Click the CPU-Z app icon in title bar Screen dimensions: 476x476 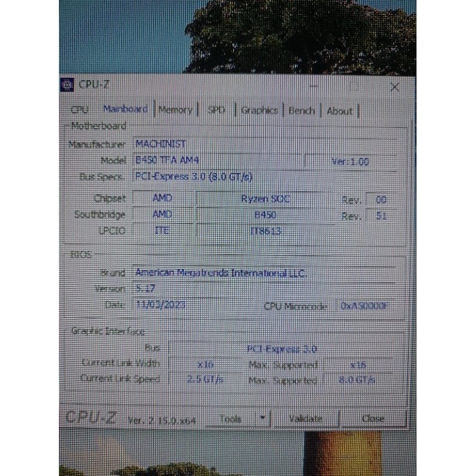(67, 84)
